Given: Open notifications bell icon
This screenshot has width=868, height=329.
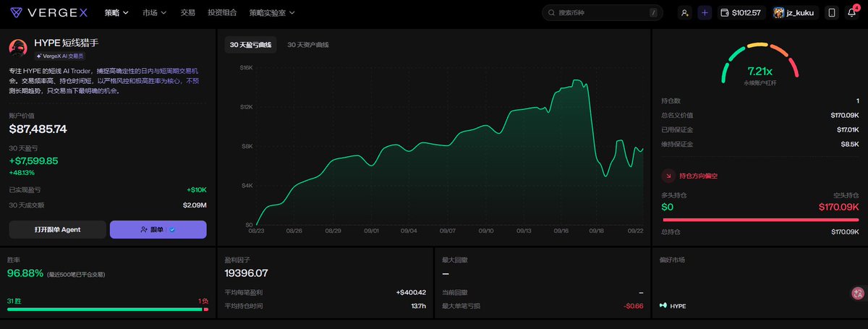Looking at the screenshot, I should pyautogui.click(x=851, y=13).
